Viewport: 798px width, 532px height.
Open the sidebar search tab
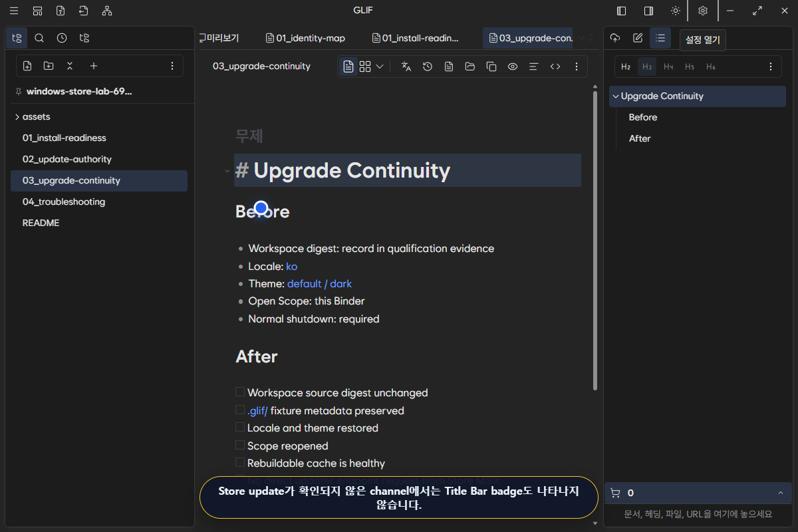click(39, 38)
